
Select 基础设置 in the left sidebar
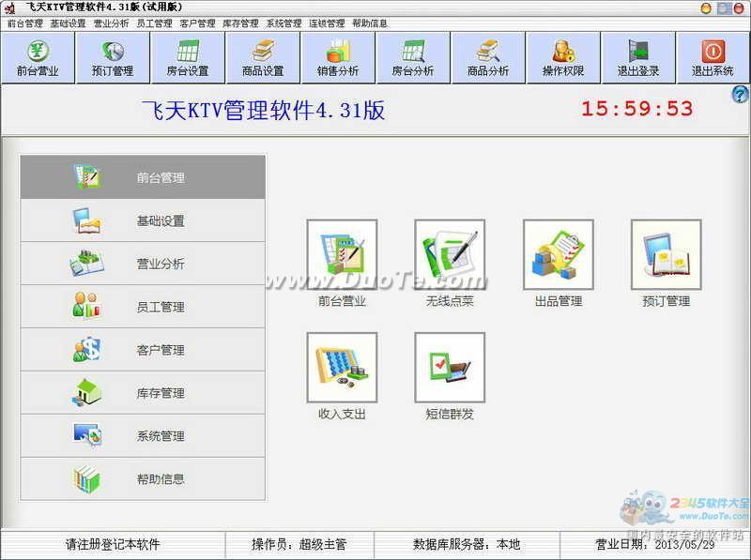[143, 220]
